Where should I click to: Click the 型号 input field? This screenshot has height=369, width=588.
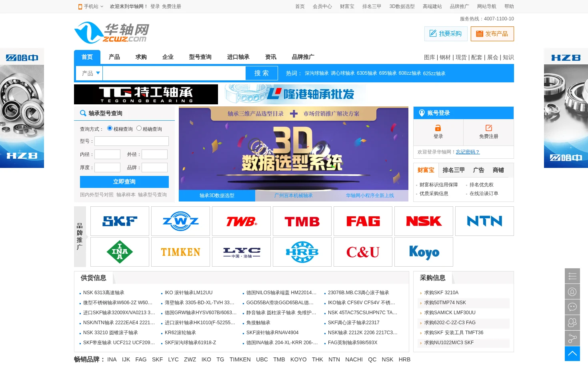pyautogui.click(x=132, y=141)
